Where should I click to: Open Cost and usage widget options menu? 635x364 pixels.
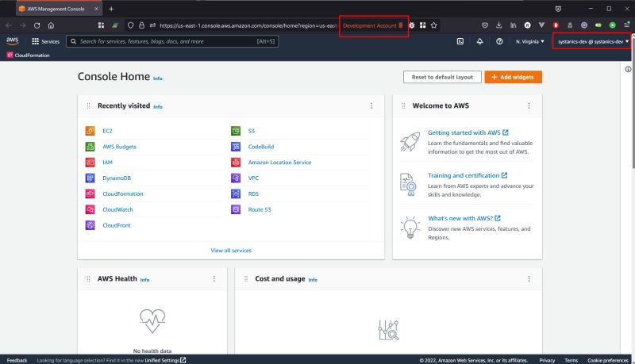(529, 278)
